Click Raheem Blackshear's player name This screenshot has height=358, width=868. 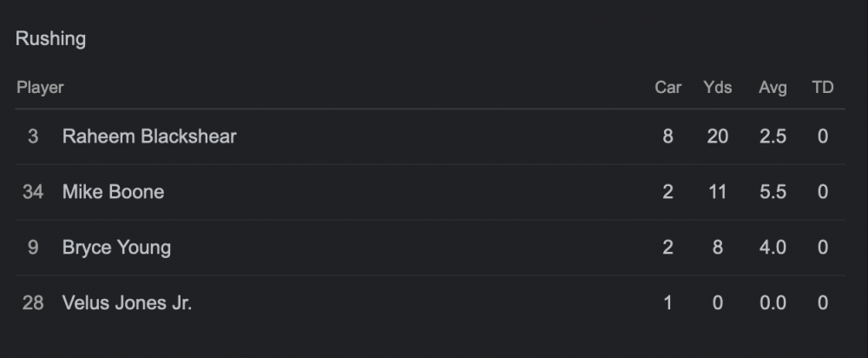tap(149, 136)
